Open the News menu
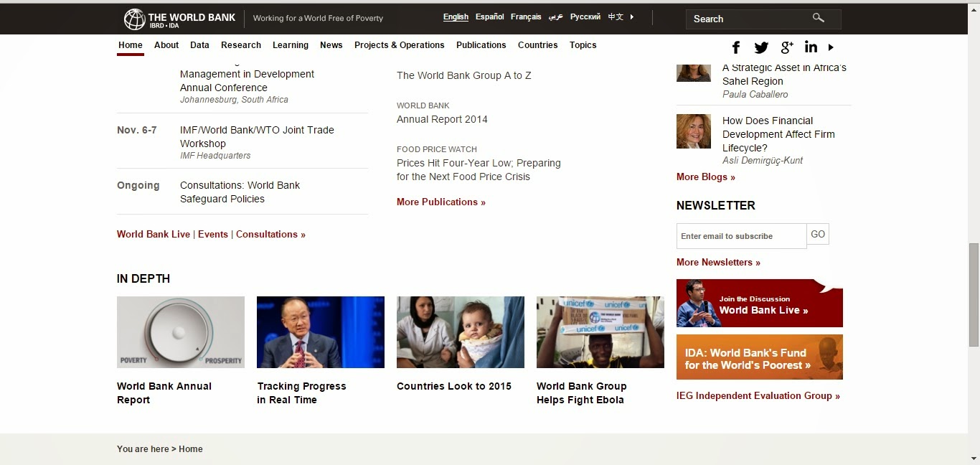 click(331, 45)
